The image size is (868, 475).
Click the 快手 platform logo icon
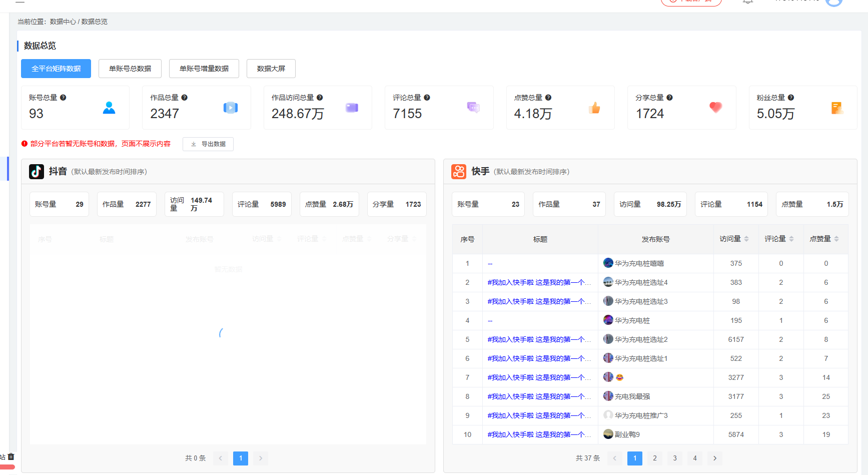[x=459, y=172]
